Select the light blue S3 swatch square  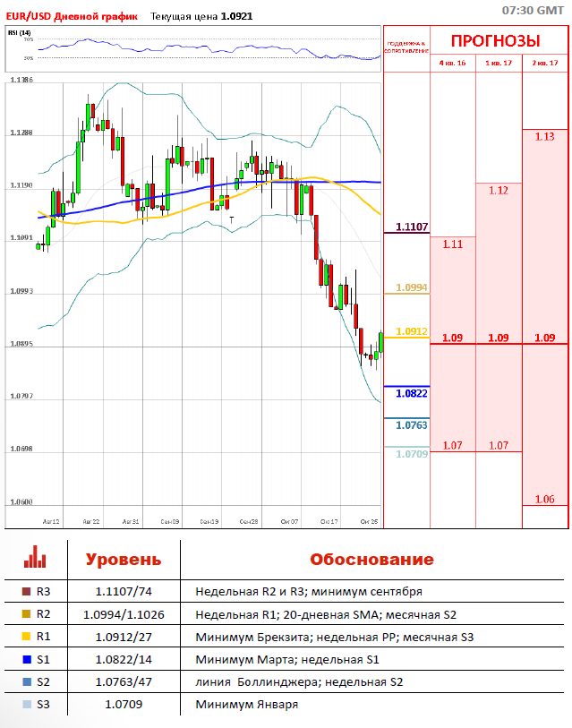pos(26,705)
